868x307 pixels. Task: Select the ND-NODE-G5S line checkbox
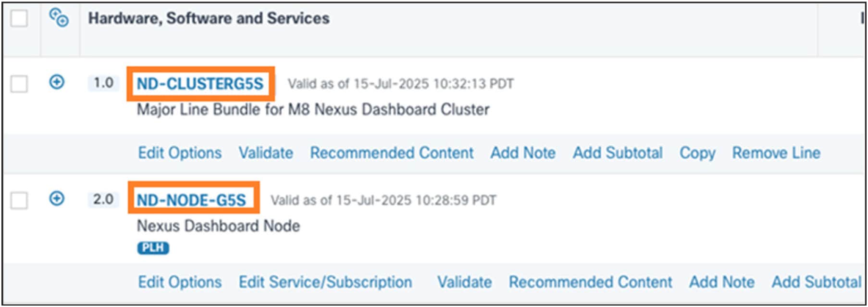point(19,200)
